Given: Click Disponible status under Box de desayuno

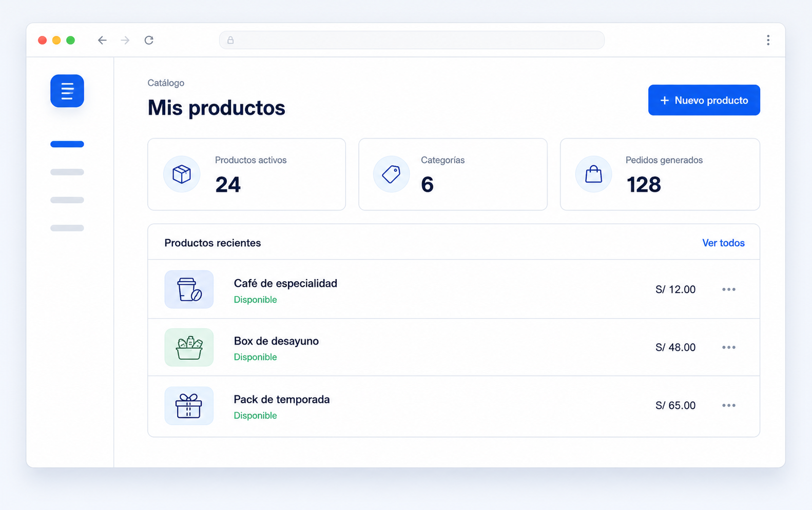Looking at the screenshot, I should point(255,357).
